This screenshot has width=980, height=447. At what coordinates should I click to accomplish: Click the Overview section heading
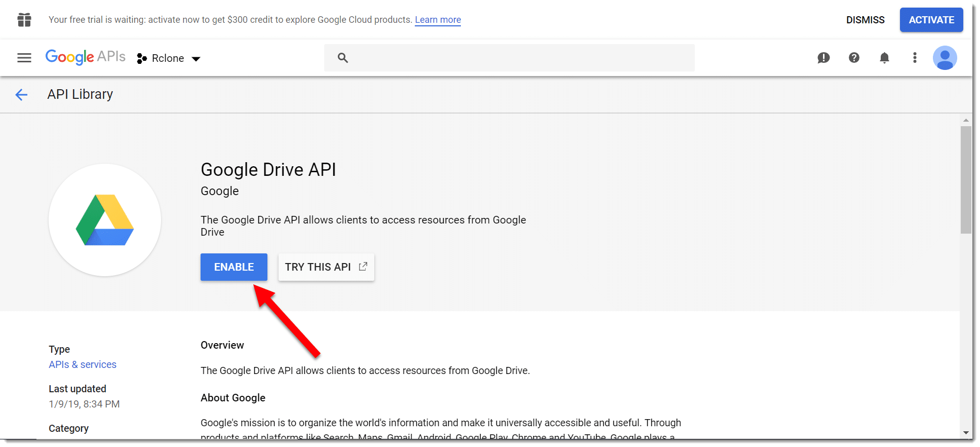click(222, 345)
